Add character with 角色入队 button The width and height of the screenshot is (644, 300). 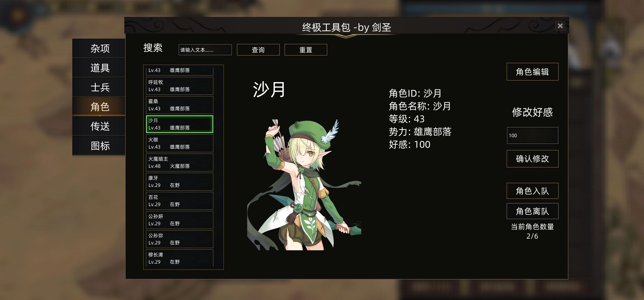pyautogui.click(x=532, y=191)
